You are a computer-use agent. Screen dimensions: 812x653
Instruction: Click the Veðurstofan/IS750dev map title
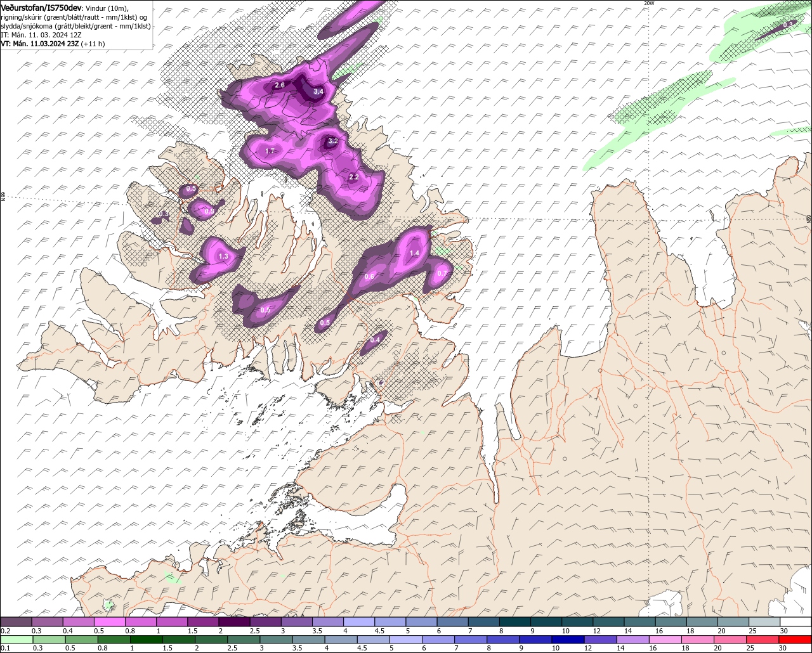click(x=41, y=8)
